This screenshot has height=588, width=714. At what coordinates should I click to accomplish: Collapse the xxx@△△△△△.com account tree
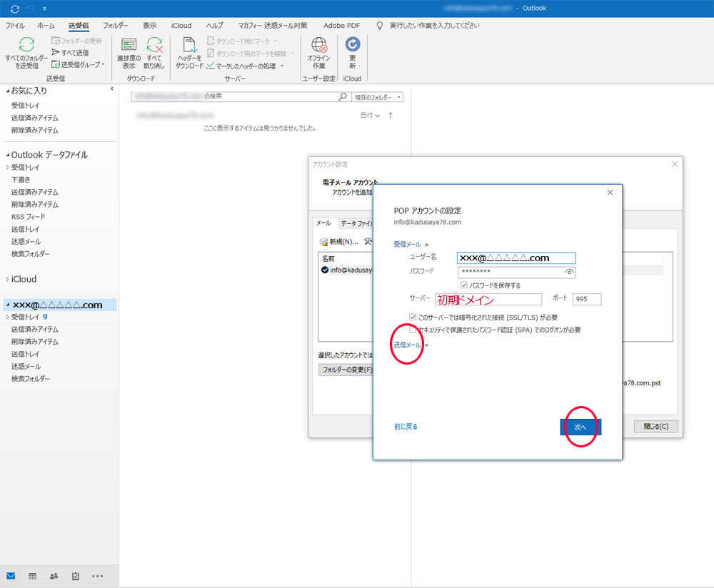pos(8,305)
